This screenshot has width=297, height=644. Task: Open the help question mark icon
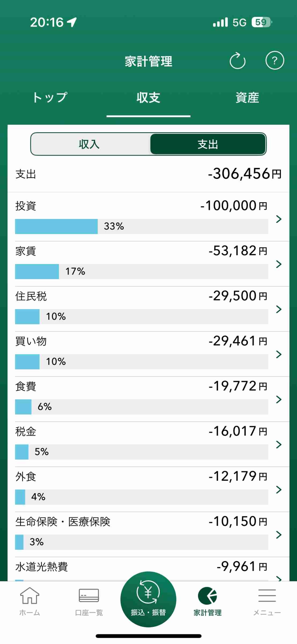tap(274, 61)
